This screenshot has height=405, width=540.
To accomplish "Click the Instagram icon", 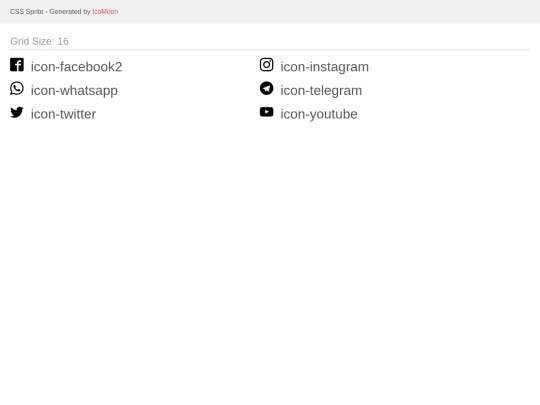I will (x=267, y=65).
